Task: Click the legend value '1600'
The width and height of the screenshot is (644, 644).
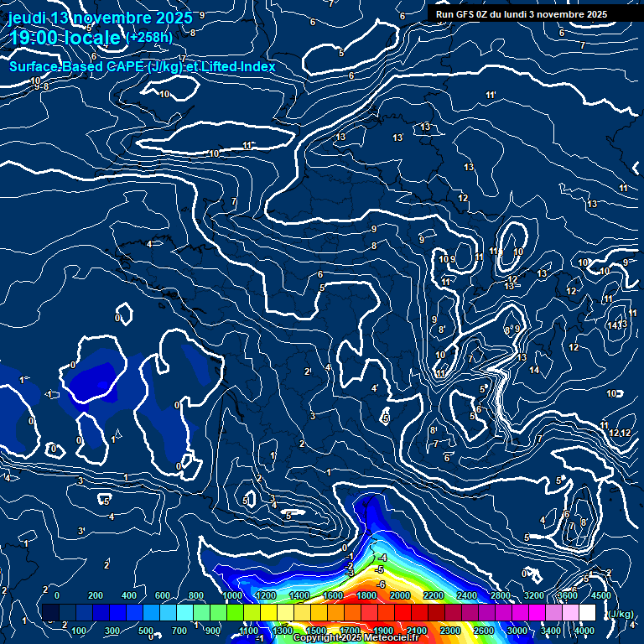Action: pos(333,595)
